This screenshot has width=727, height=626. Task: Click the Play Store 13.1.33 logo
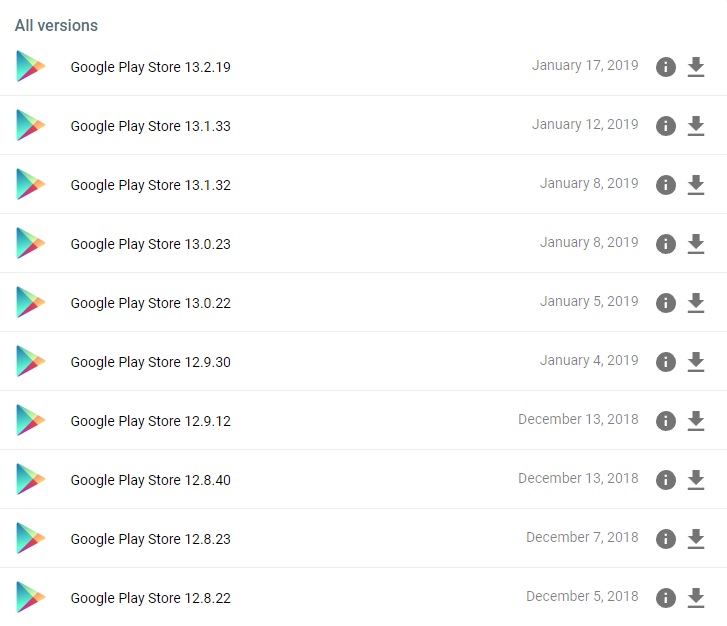pos(31,126)
